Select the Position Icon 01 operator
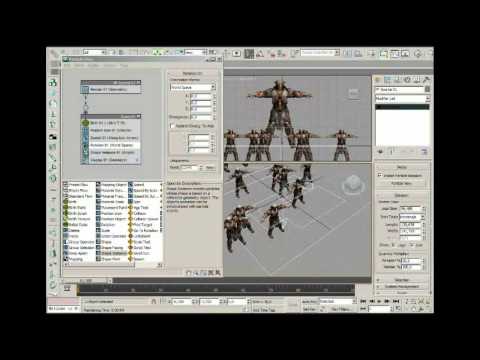480x360 pixels. click(x=111, y=130)
